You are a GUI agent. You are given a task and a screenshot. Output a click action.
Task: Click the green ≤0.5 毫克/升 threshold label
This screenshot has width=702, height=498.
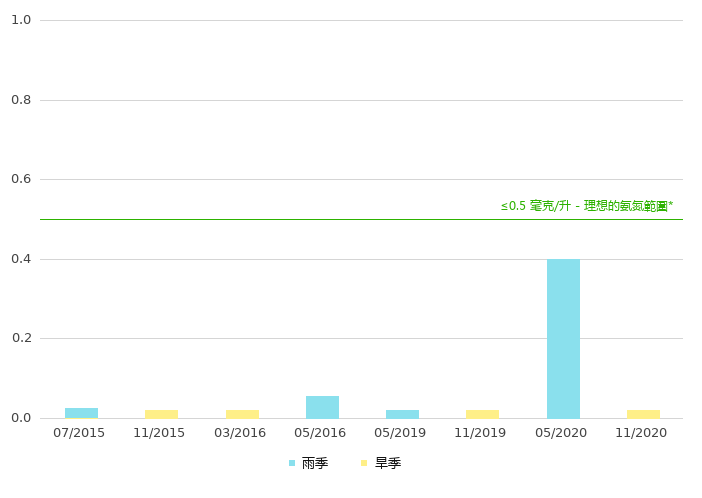(586, 206)
